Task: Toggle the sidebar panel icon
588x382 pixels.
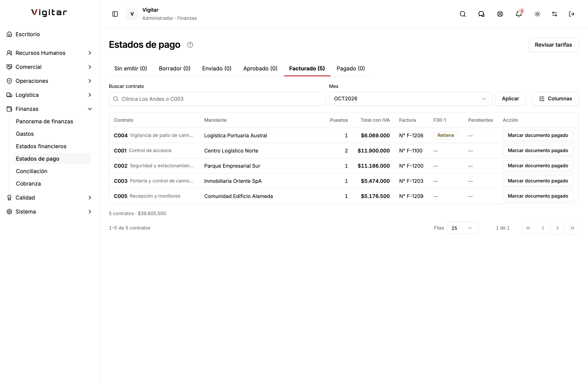Action: [115, 14]
